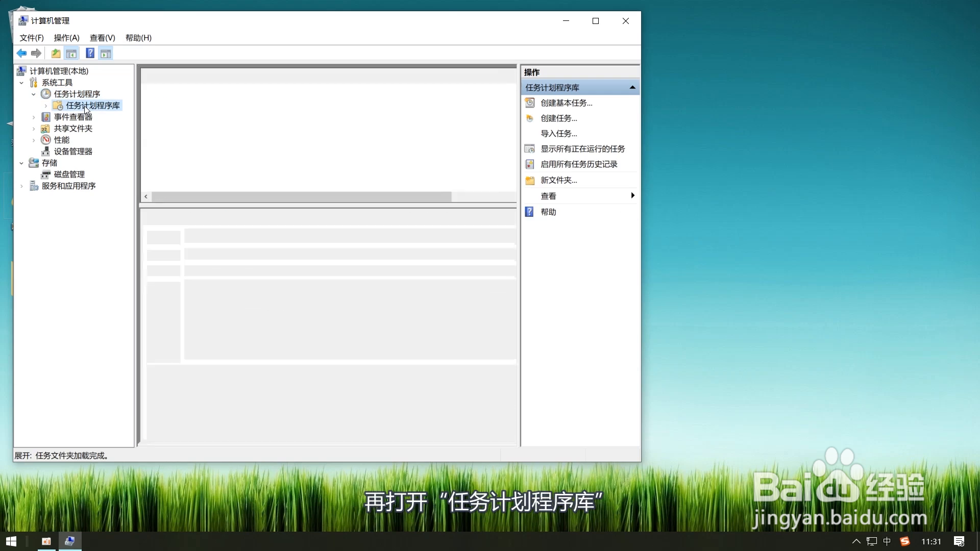Click the blue Help toolbar icon
980x551 pixels.
(x=90, y=53)
